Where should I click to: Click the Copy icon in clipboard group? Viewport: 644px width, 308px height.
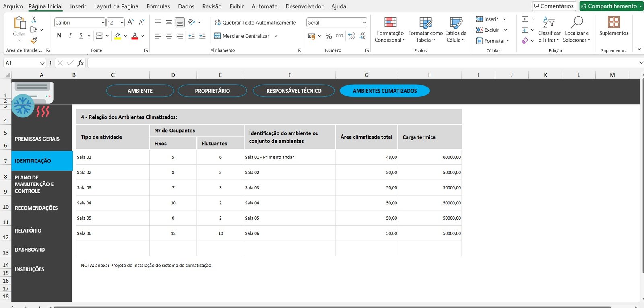tap(34, 30)
